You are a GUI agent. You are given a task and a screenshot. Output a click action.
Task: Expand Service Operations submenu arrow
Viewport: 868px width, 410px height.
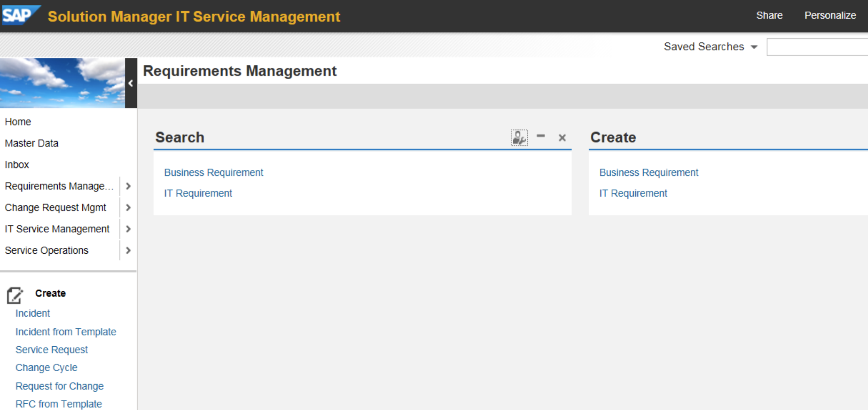pos(128,251)
